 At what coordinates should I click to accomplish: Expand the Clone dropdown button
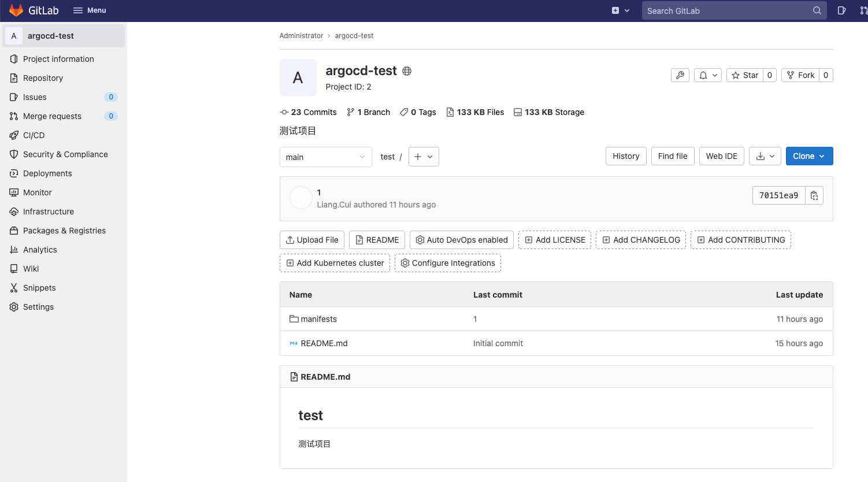click(x=809, y=156)
